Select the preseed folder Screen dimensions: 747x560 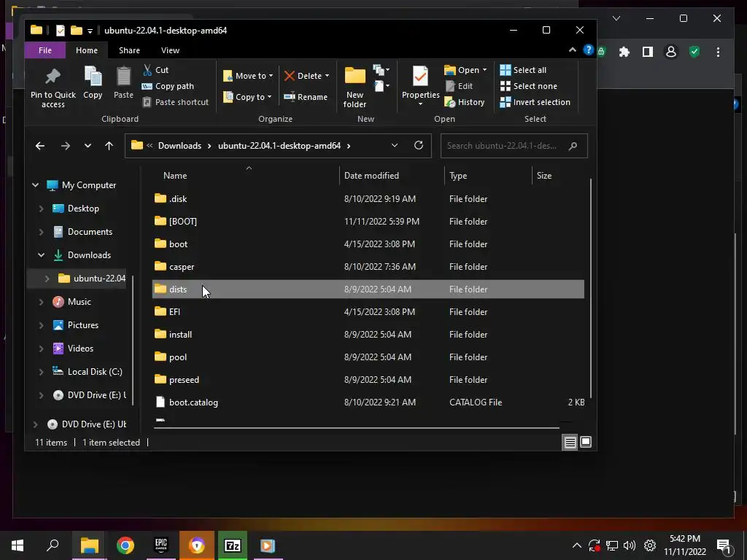click(x=368, y=380)
